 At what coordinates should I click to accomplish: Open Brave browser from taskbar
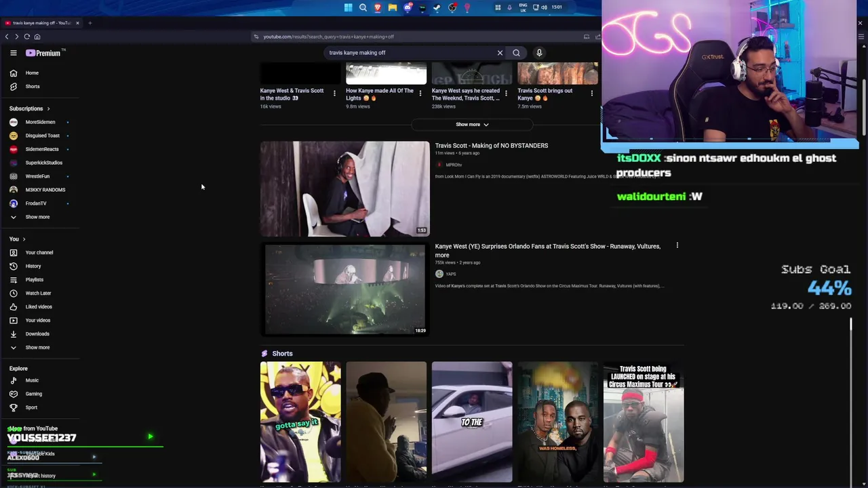tap(378, 7)
